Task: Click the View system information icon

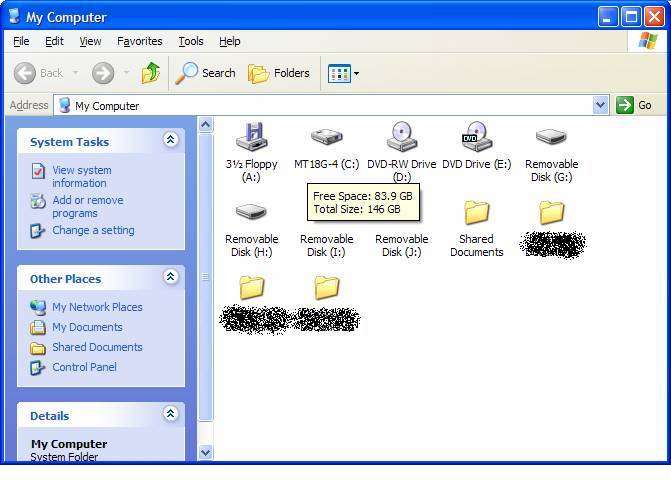Action: coord(38,171)
